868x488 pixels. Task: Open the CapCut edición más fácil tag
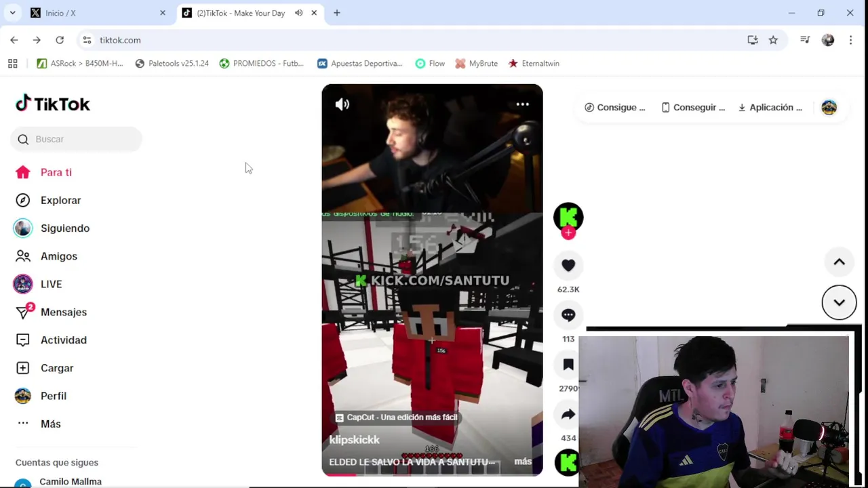coord(397,418)
